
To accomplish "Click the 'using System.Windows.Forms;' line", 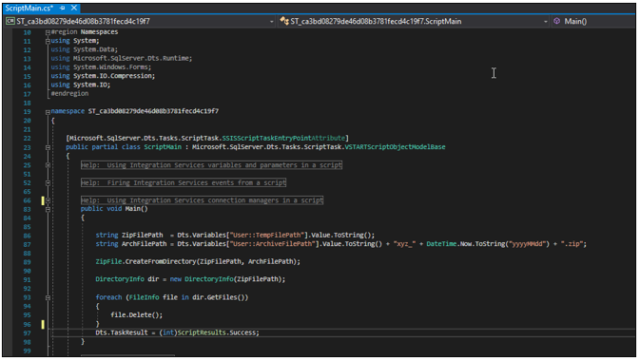I will (x=101, y=67).
